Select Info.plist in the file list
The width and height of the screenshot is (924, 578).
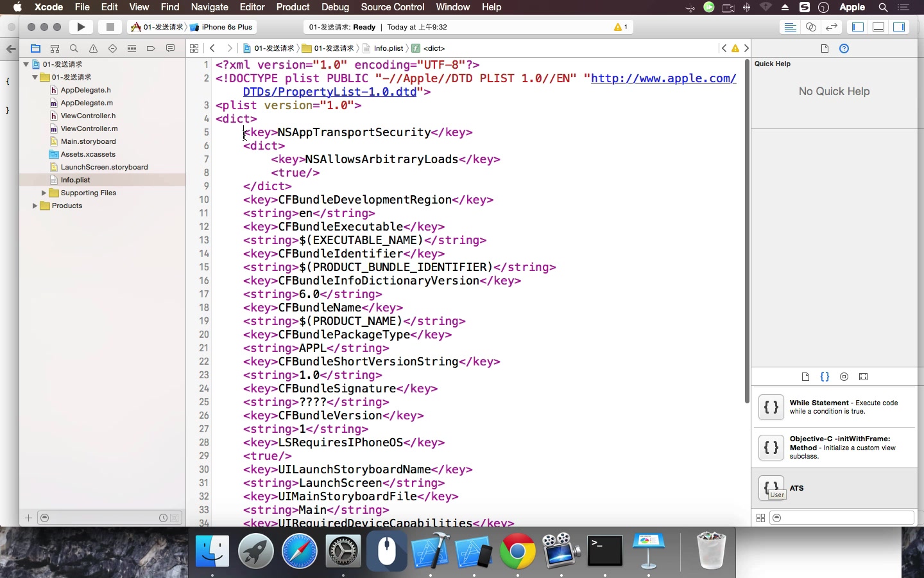click(76, 180)
